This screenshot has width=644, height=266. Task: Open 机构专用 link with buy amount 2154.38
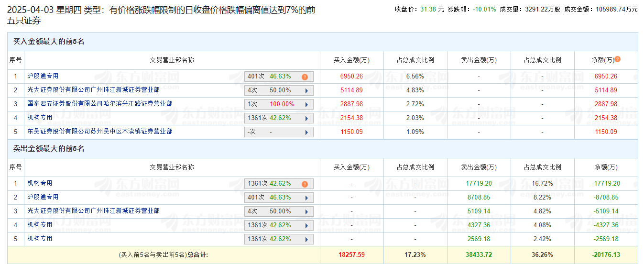click(x=40, y=117)
